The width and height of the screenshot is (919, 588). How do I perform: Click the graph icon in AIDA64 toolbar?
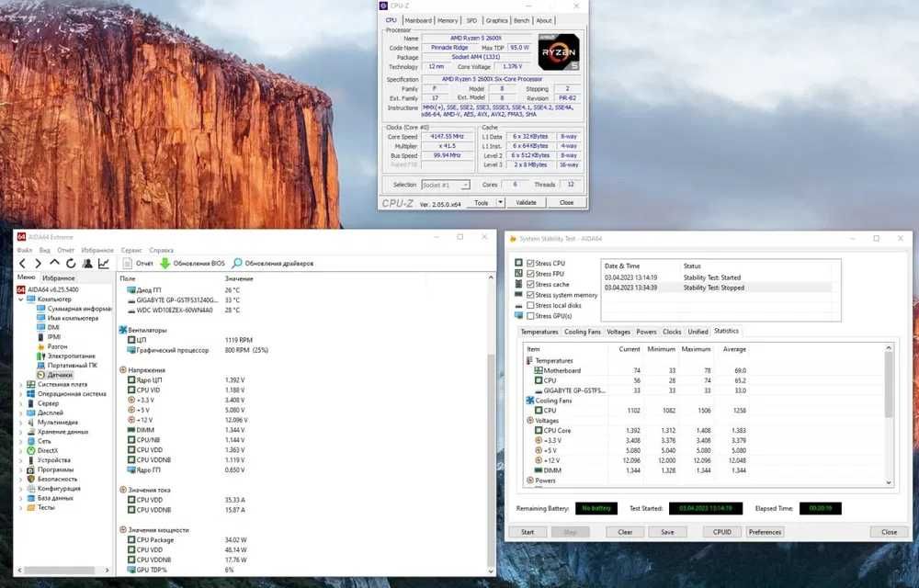(x=104, y=264)
